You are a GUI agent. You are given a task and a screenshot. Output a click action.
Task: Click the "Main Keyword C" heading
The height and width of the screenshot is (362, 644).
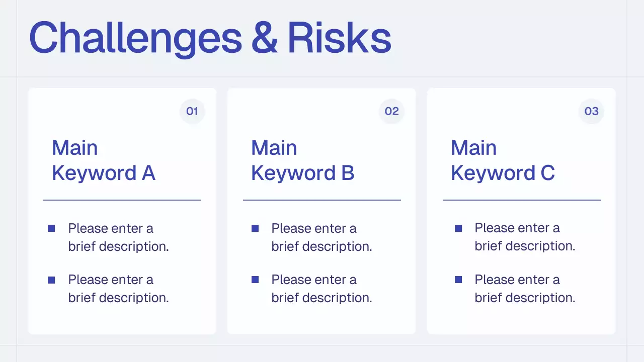coord(503,160)
